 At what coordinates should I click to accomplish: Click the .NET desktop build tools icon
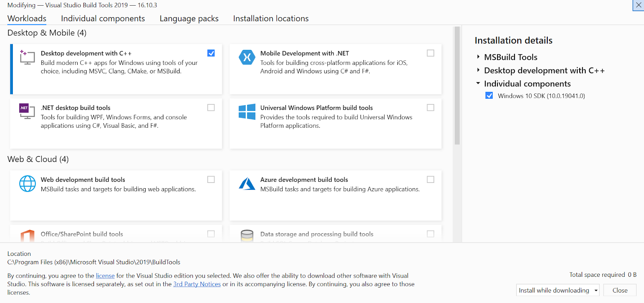[27, 111]
